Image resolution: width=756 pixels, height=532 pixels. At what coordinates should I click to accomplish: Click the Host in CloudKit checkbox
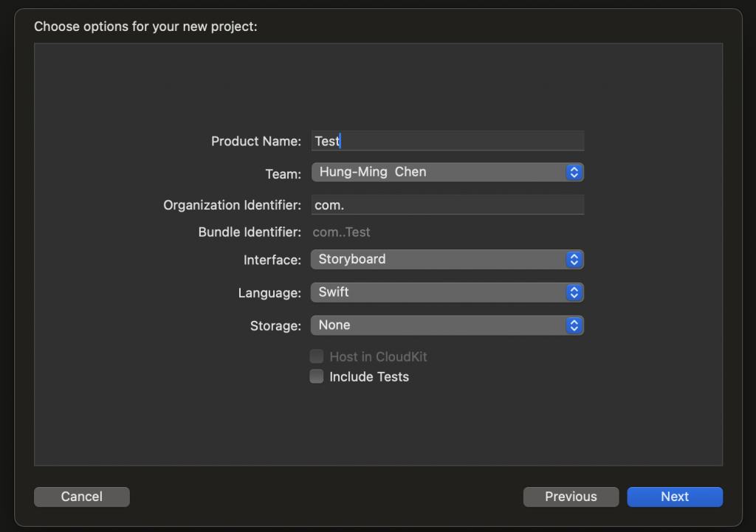317,357
